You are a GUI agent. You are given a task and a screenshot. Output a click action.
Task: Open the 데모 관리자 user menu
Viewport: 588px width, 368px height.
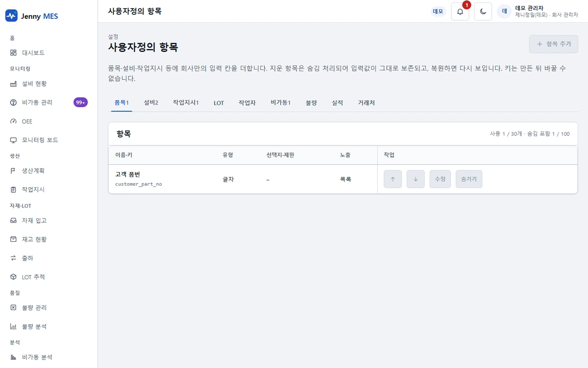pos(538,11)
